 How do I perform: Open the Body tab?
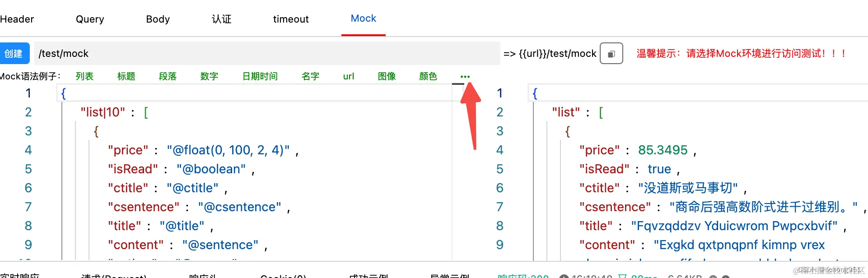point(158,19)
